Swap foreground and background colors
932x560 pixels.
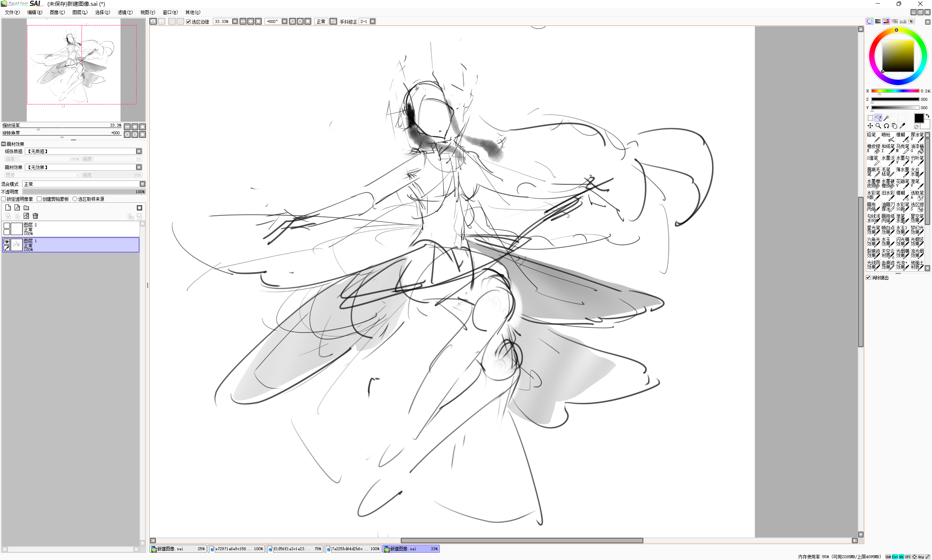point(927,116)
